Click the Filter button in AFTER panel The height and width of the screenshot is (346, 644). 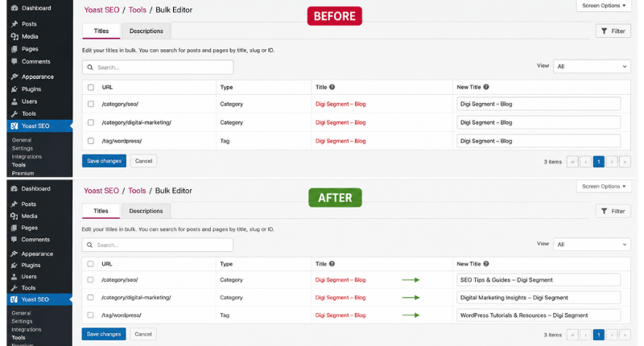(x=613, y=211)
